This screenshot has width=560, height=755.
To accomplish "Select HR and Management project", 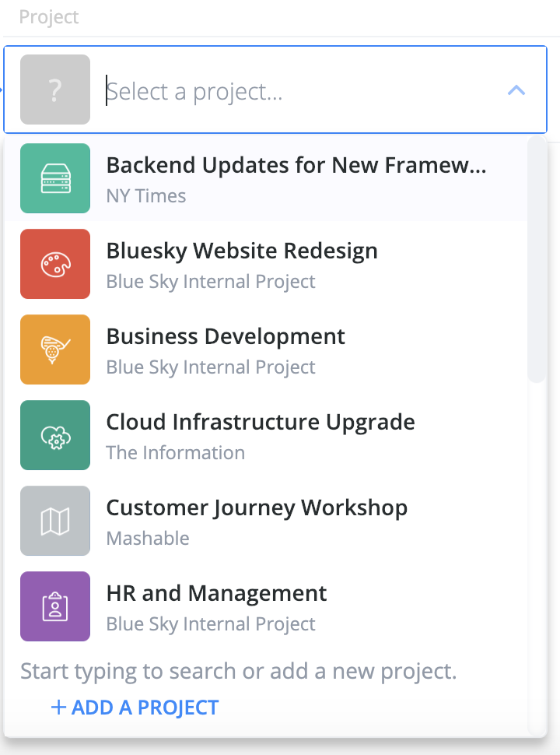I will 266,606.
